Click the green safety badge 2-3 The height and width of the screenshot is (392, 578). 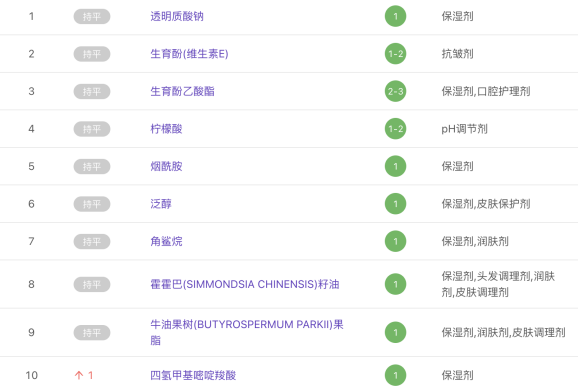pyautogui.click(x=396, y=91)
